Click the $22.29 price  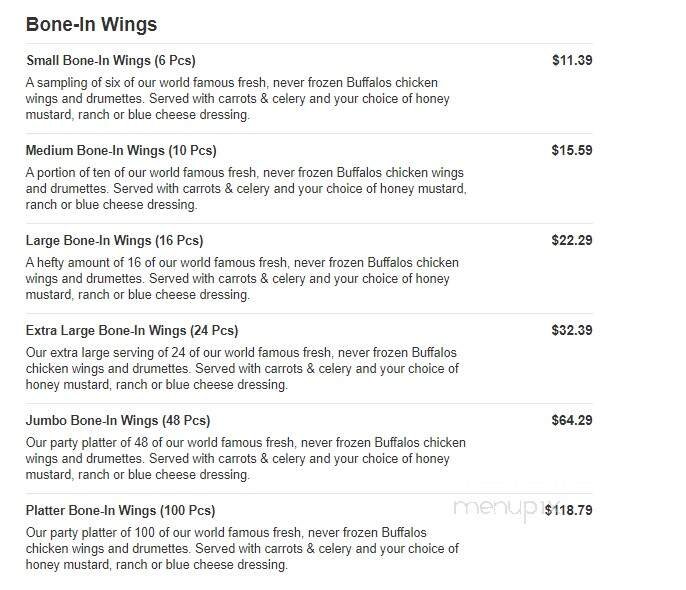click(572, 241)
